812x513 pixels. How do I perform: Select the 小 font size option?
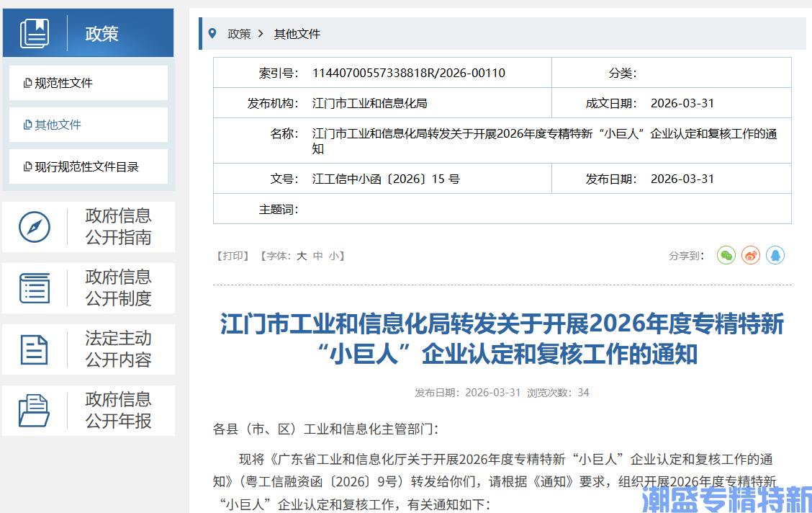click(334, 256)
